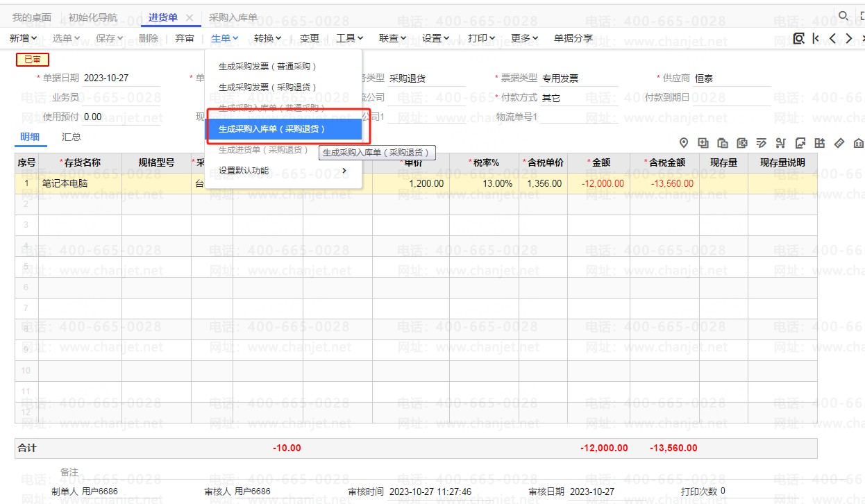Click the 单据分享 button
This screenshot has height=504, width=865.
[x=573, y=38]
